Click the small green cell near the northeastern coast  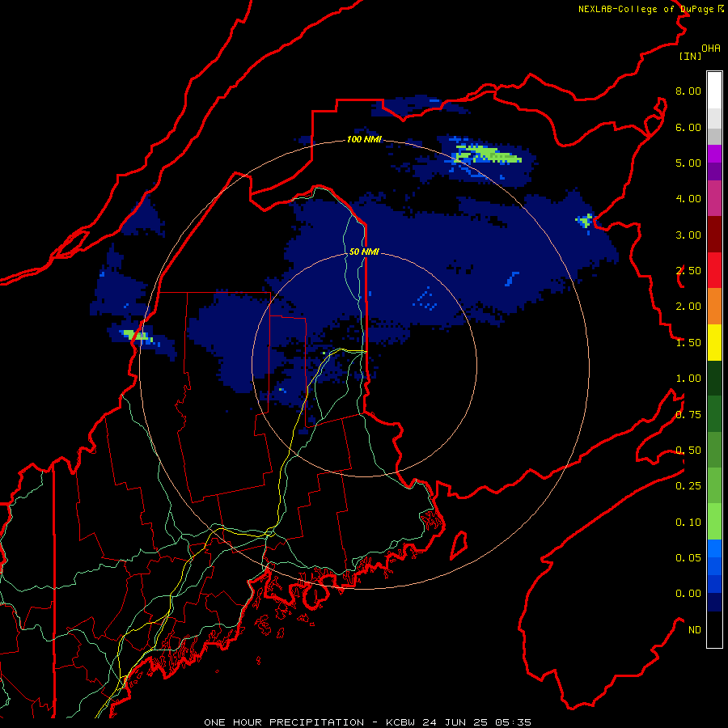point(585,219)
